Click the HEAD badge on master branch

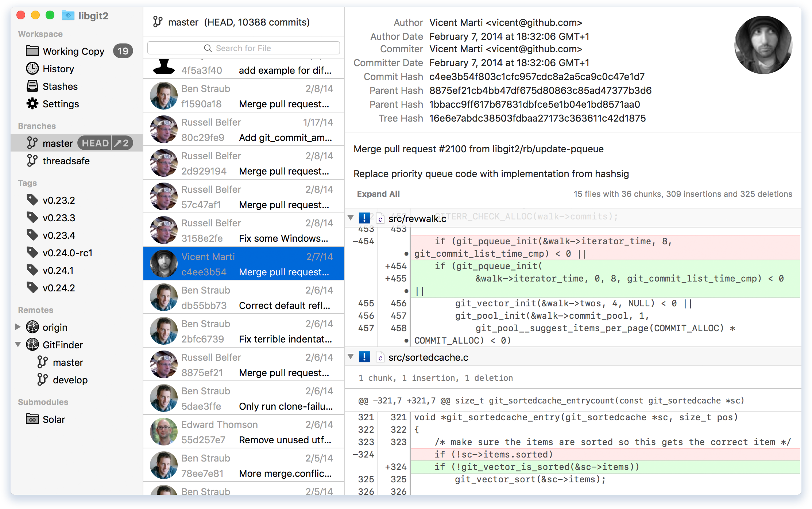coord(95,143)
